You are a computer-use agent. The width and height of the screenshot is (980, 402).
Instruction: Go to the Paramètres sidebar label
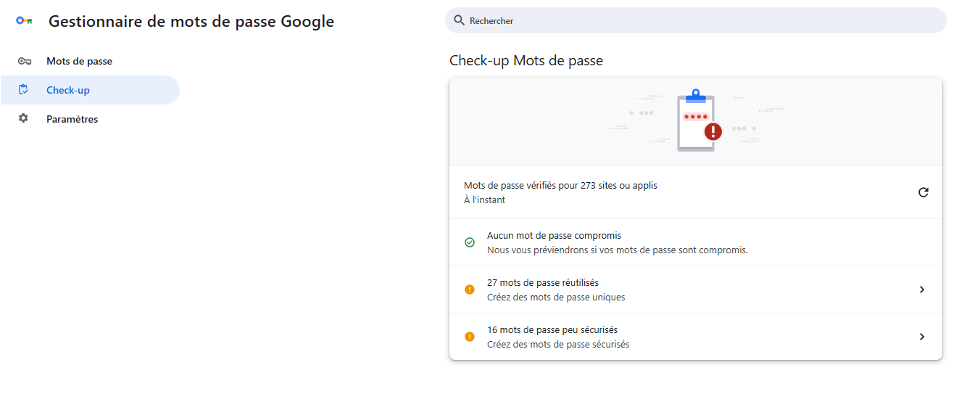point(72,119)
